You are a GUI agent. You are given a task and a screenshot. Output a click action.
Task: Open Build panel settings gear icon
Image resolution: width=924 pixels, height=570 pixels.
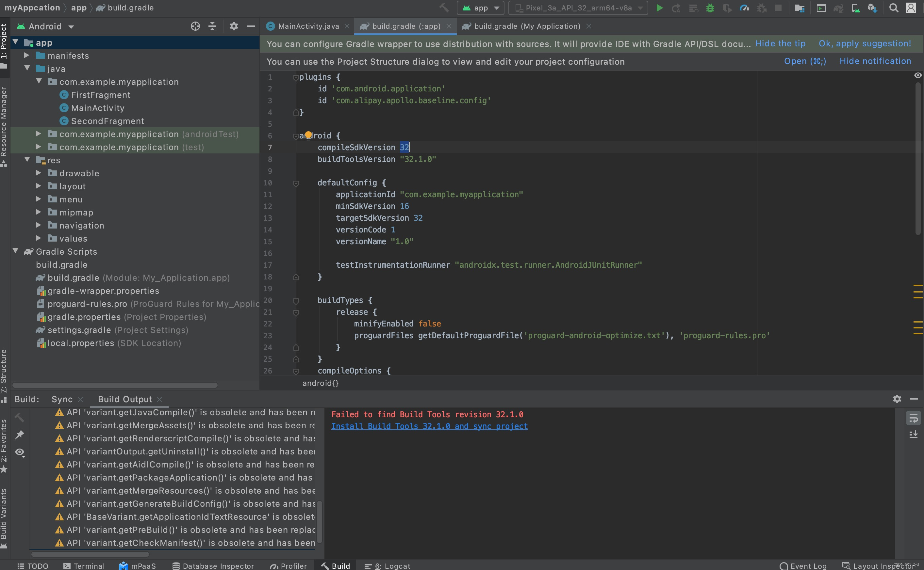pyautogui.click(x=897, y=399)
